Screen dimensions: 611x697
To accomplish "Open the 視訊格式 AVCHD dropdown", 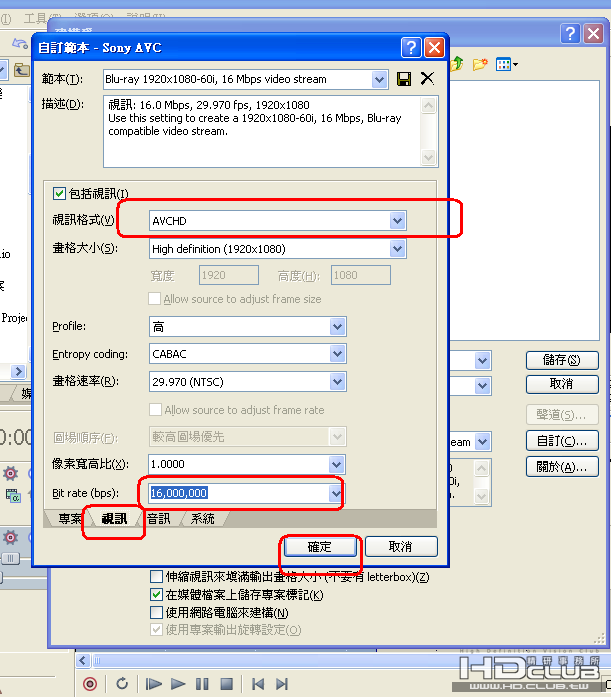I will 398,220.
